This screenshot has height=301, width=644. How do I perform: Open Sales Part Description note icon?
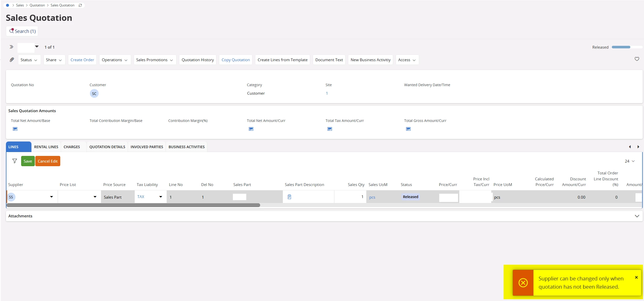(x=289, y=197)
